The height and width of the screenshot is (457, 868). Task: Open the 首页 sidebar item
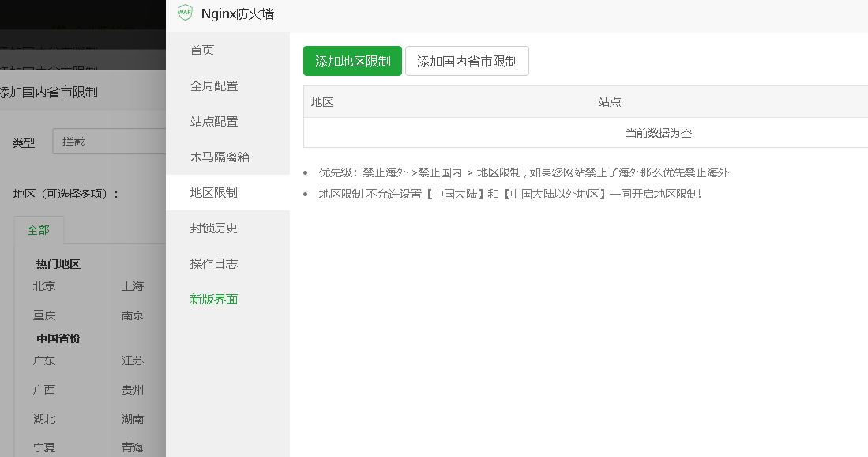pos(202,51)
